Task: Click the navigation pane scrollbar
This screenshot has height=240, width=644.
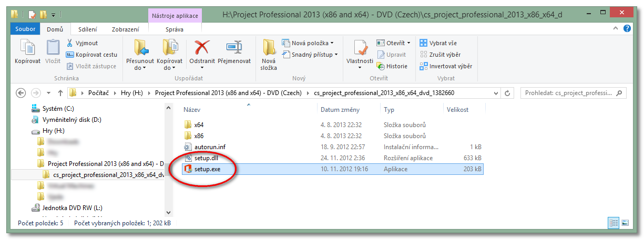Action: 168,160
